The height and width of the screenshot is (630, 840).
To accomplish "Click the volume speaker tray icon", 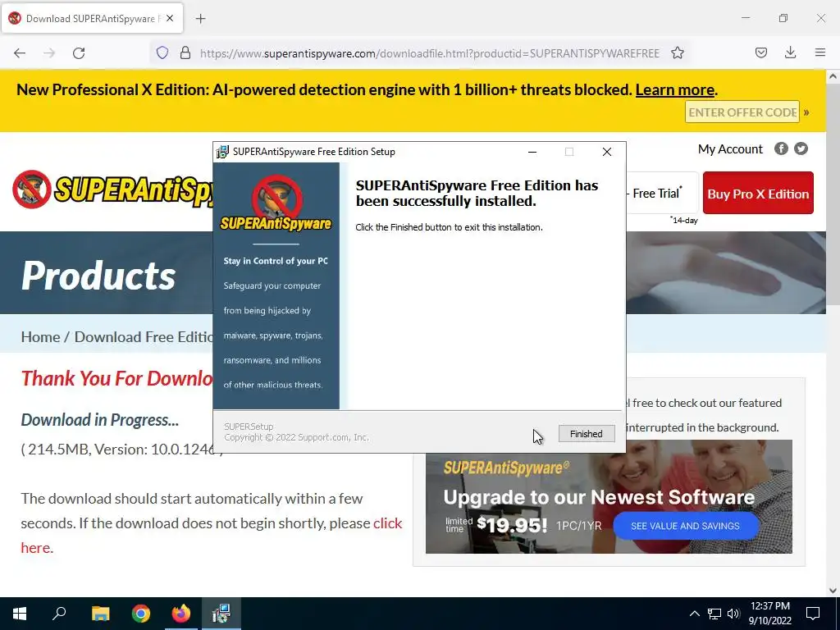I will (x=733, y=614).
